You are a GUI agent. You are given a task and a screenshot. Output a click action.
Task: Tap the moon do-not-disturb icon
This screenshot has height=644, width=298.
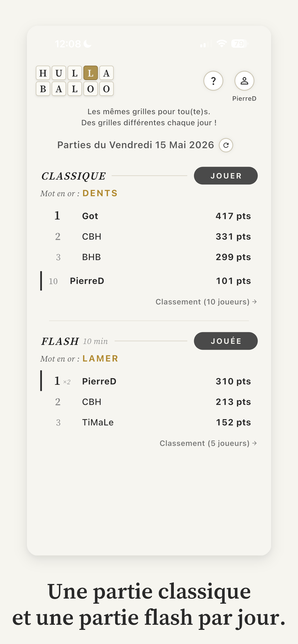(x=87, y=44)
